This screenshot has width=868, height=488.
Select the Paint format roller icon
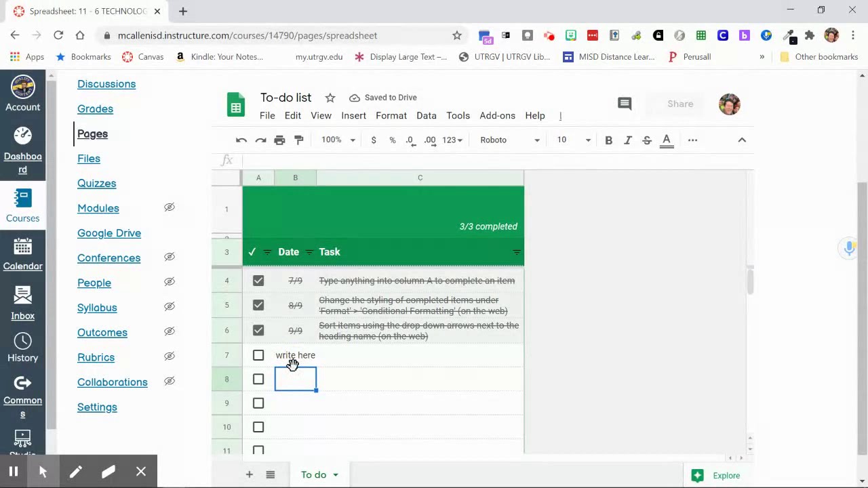(x=299, y=140)
